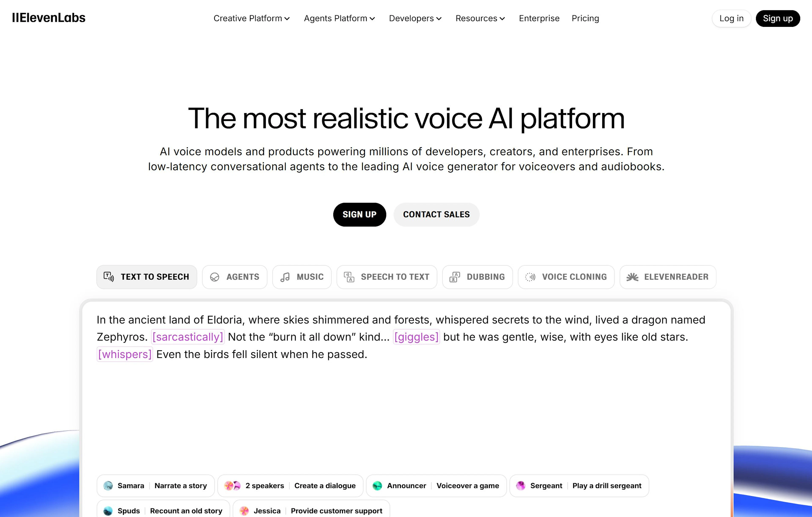812x517 pixels.
Task: Click the Voice Cloning icon
Action: pyautogui.click(x=530, y=277)
